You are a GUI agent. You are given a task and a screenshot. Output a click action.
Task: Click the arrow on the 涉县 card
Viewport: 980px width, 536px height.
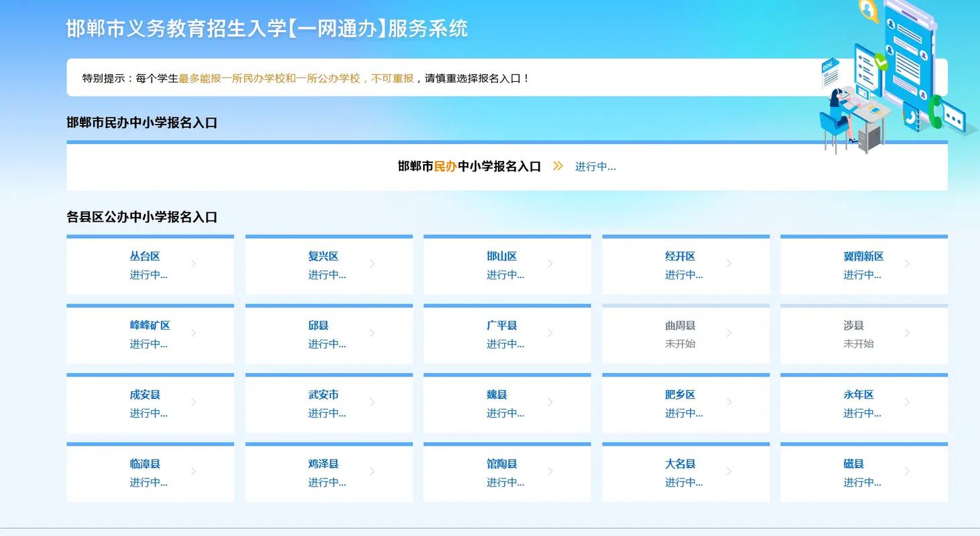907,333
